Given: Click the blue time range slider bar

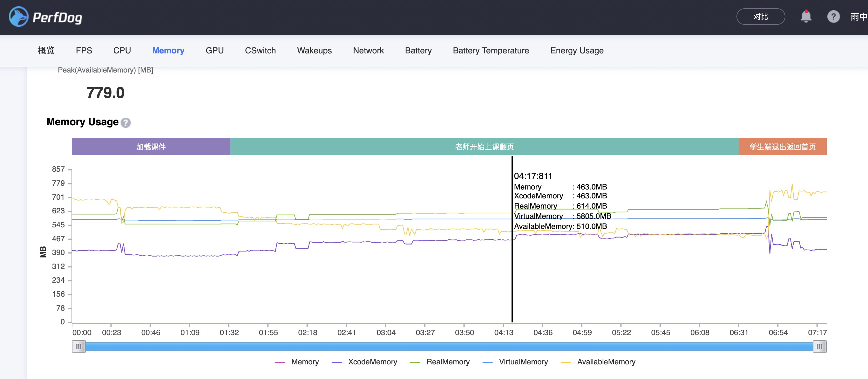Looking at the screenshot, I should pos(449,347).
